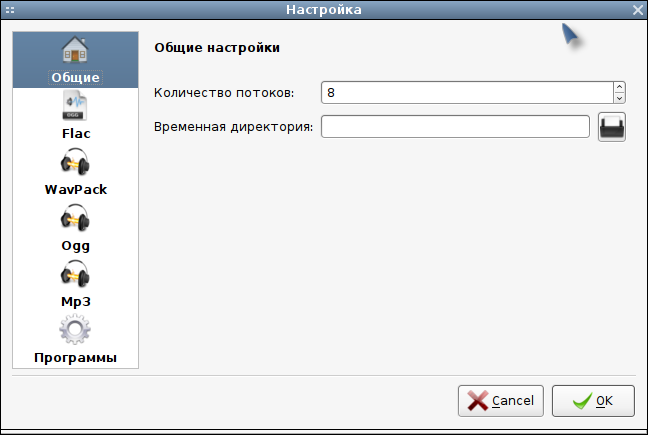
Task: Focus the Временная директория text field
Action: [455, 126]
